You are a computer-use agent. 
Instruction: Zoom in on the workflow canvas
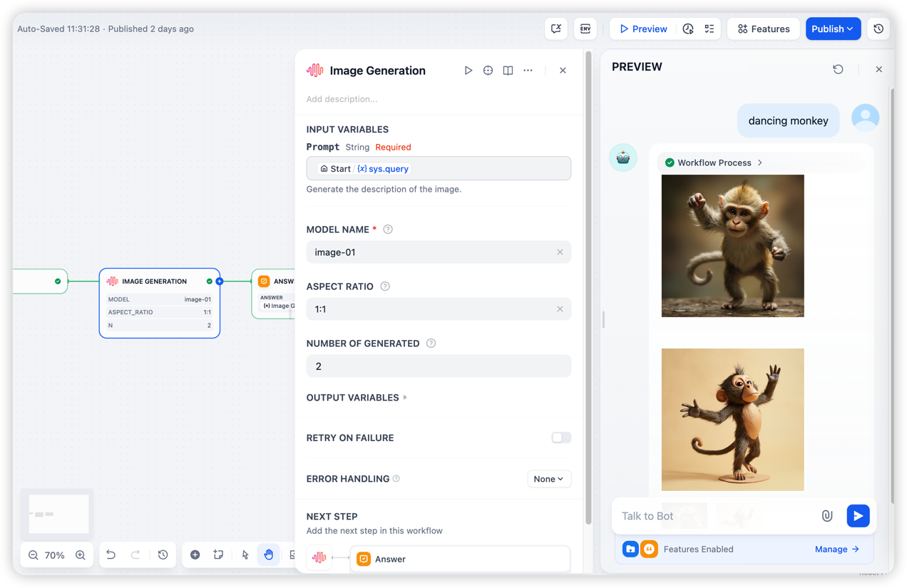[81, 555]
